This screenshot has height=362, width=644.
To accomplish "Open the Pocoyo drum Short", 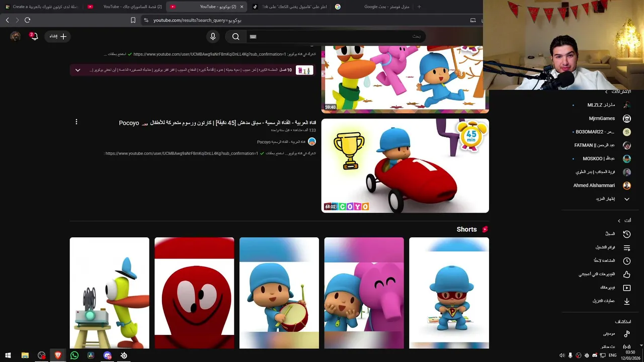I will 279,293.
